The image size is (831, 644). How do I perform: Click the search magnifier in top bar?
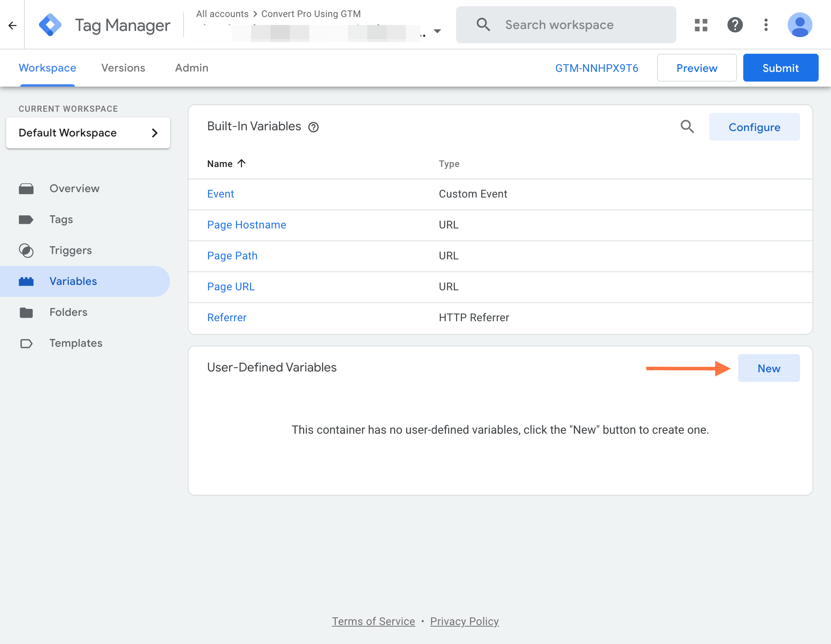(x=483, y=25)
